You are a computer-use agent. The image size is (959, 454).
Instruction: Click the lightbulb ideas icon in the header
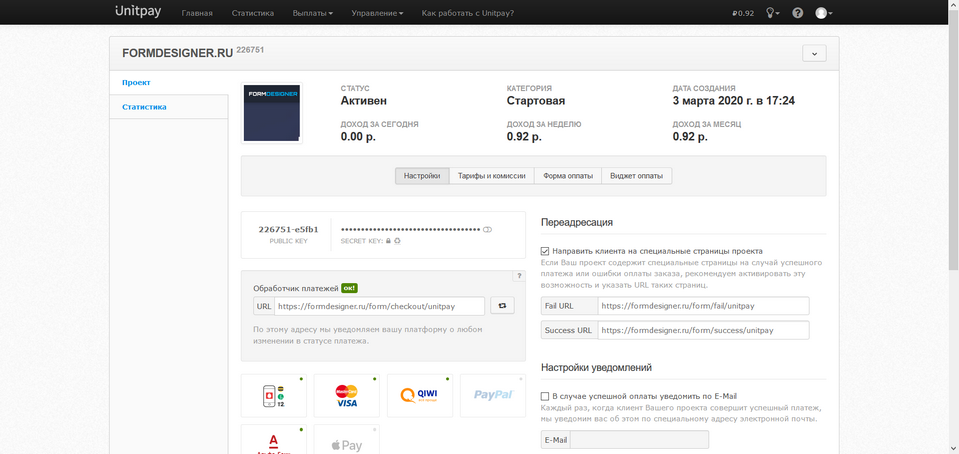(771, 13)
